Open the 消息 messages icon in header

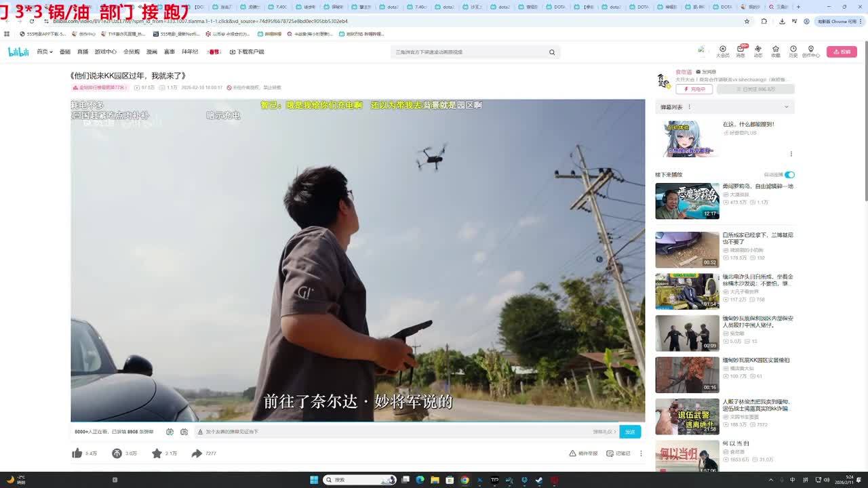[741, 51]
